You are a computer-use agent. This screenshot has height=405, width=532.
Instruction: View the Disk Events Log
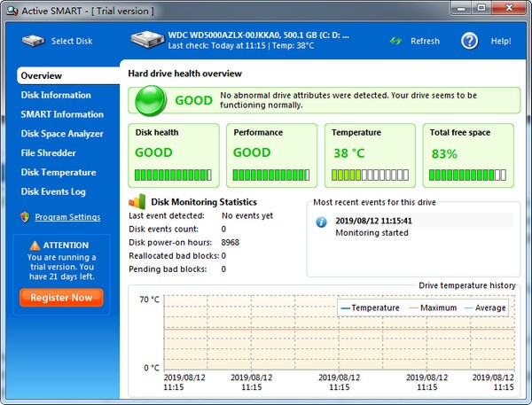coord(53,191)
